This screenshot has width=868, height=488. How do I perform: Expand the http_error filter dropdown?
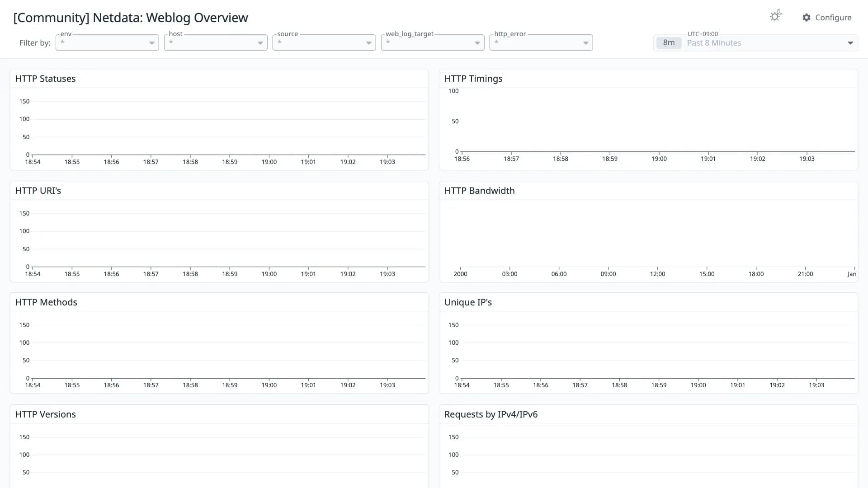pyautogui.click(x=541, y=42)
